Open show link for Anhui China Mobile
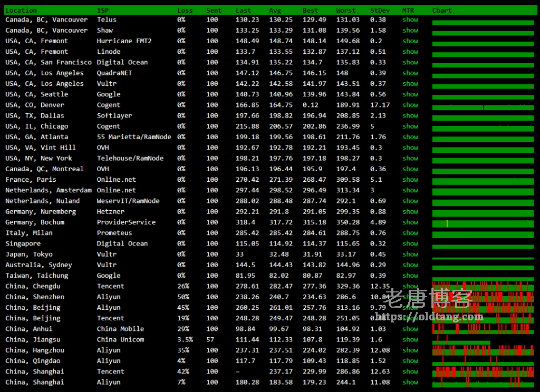 click(410, 329)
